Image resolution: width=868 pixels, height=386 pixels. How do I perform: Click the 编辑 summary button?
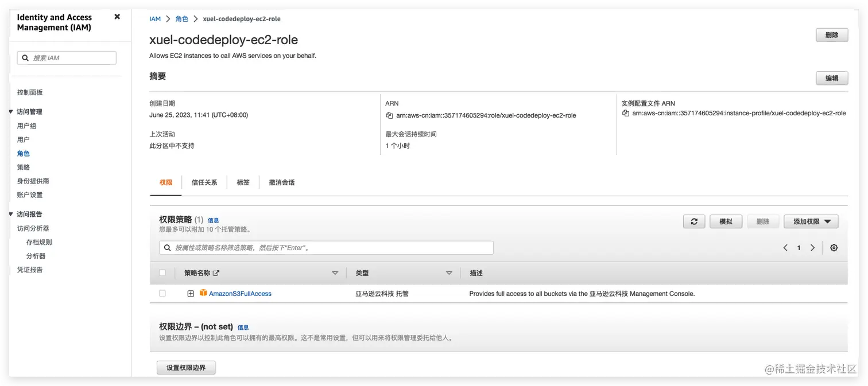(832, 78)
